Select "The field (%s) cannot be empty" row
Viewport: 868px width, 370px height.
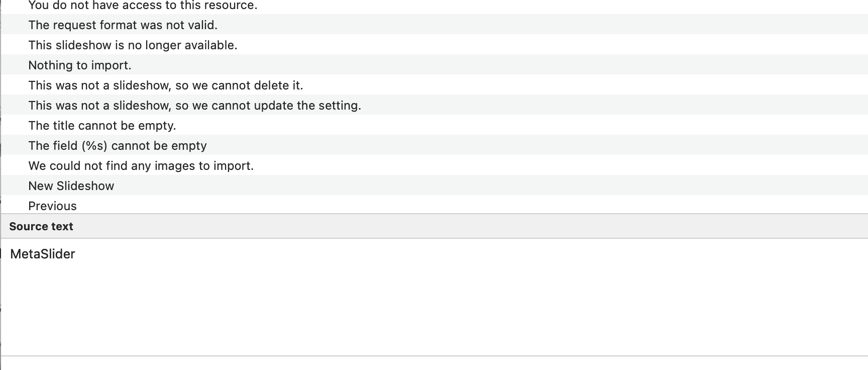tap(117, 146)
